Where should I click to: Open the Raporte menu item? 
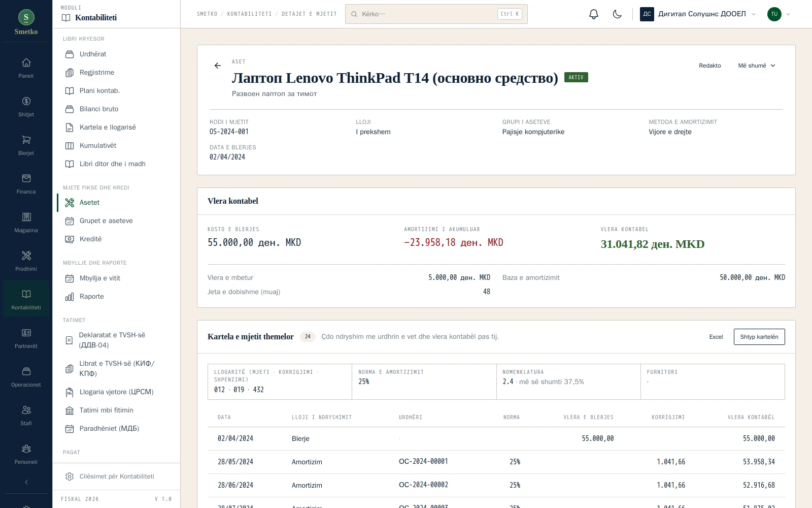pyautogui.click(x=116, y=296)
